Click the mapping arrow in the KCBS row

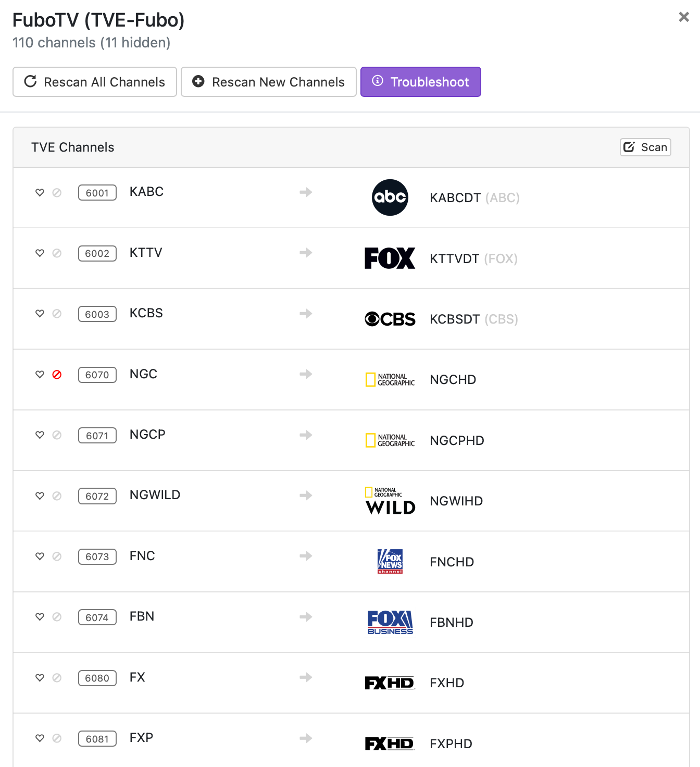click(x=306, y=314)
